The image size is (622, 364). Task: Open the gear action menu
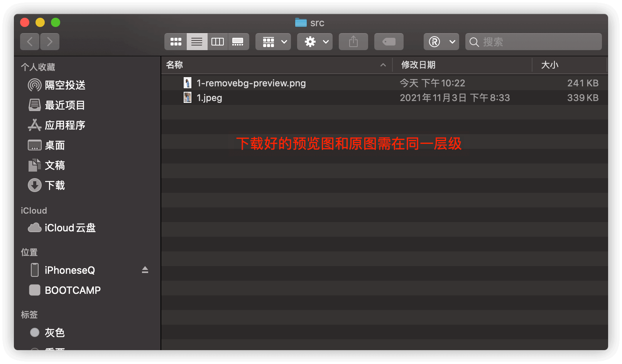(315, 42)
